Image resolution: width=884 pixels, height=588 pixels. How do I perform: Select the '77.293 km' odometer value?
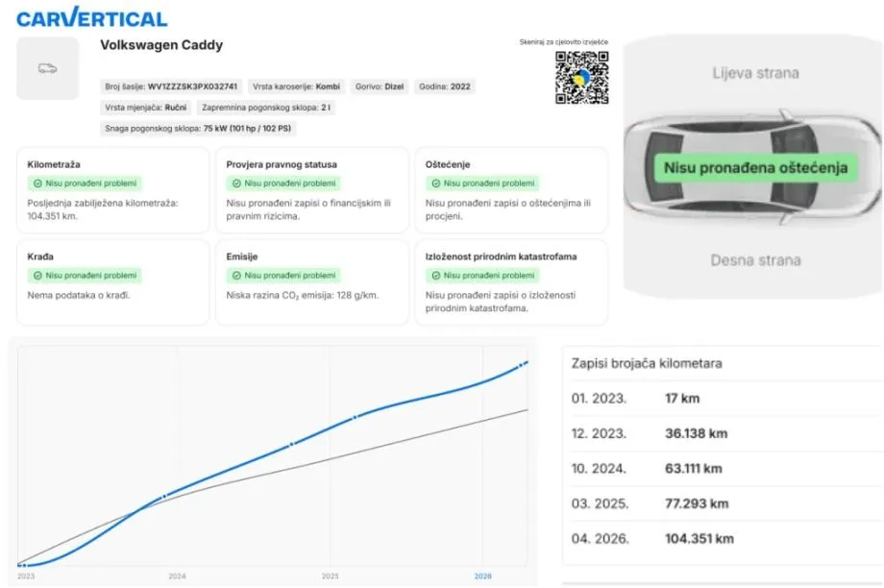(x=697, y=503)
